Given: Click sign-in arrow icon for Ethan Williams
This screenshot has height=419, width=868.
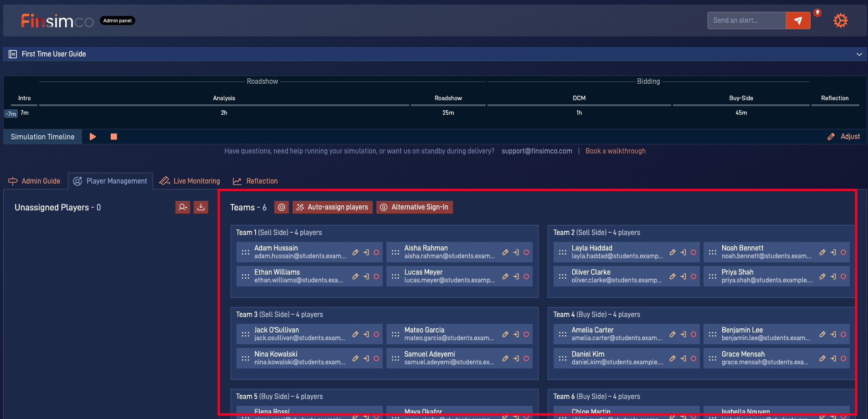Looking at the screenshot, I should coord(366,276).
